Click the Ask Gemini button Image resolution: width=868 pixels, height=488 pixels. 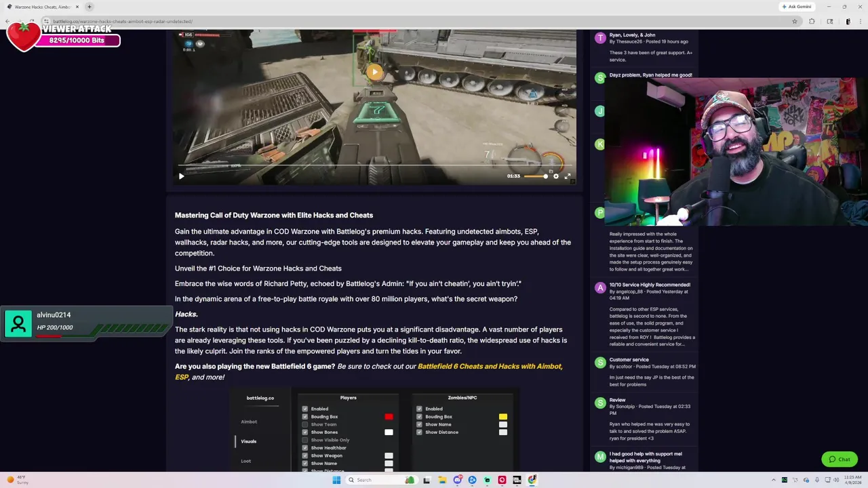pyautogui.click(x=797, y=7)
